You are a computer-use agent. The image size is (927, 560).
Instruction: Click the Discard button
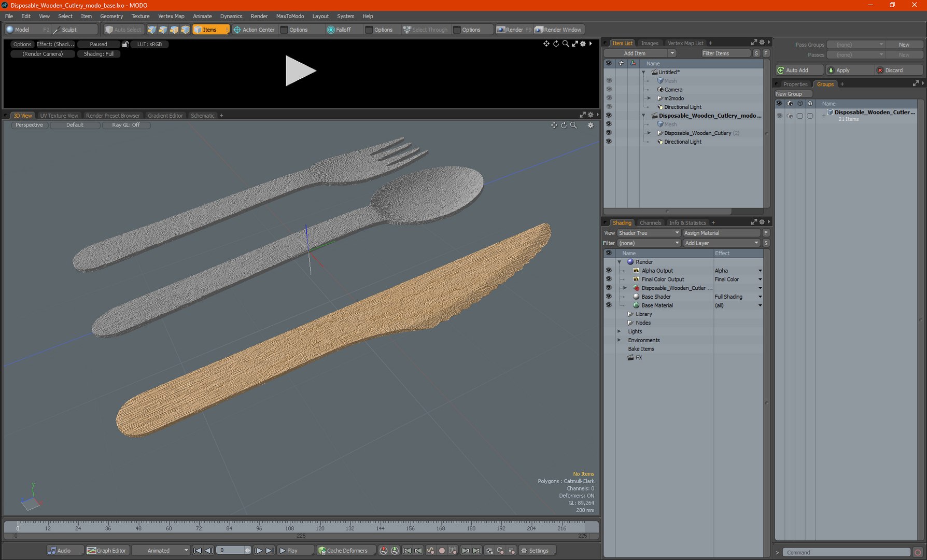[x=900, y=70]
